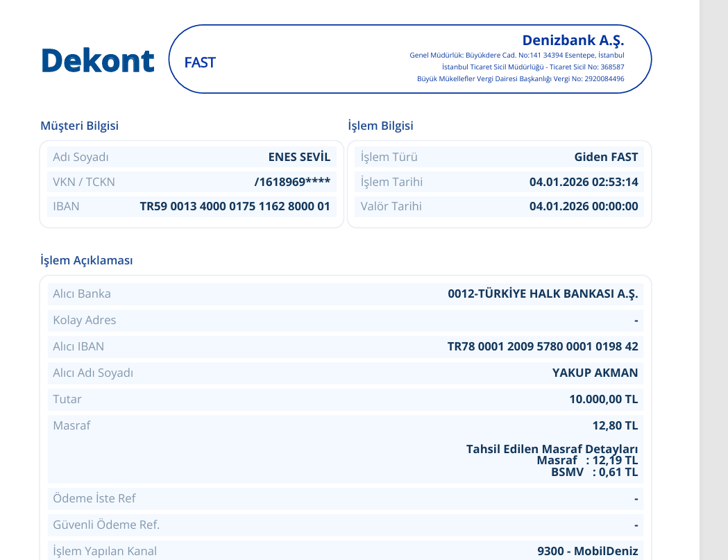
Task: Select the İşlem Tarihi timestamp 02:53:14
Action: pyautogui.click(x=584, y=182)
